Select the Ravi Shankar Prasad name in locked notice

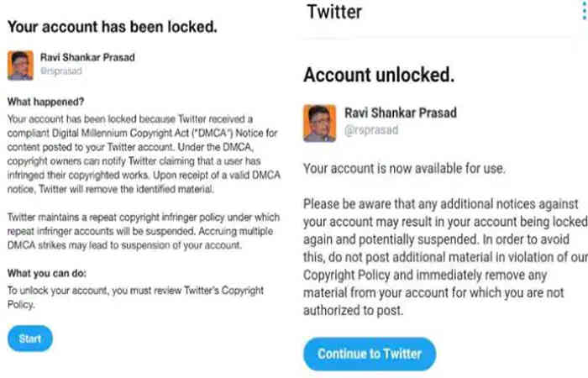(x=82, y=59)
